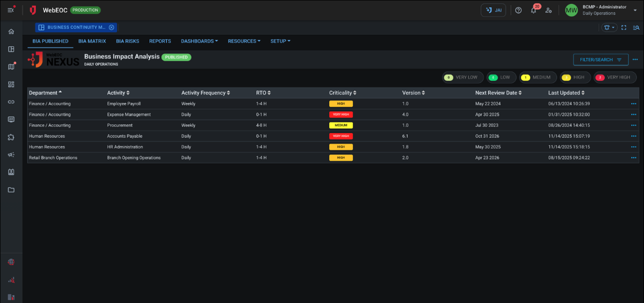Enter fullscreen with the expand icon

click(624, 28)
